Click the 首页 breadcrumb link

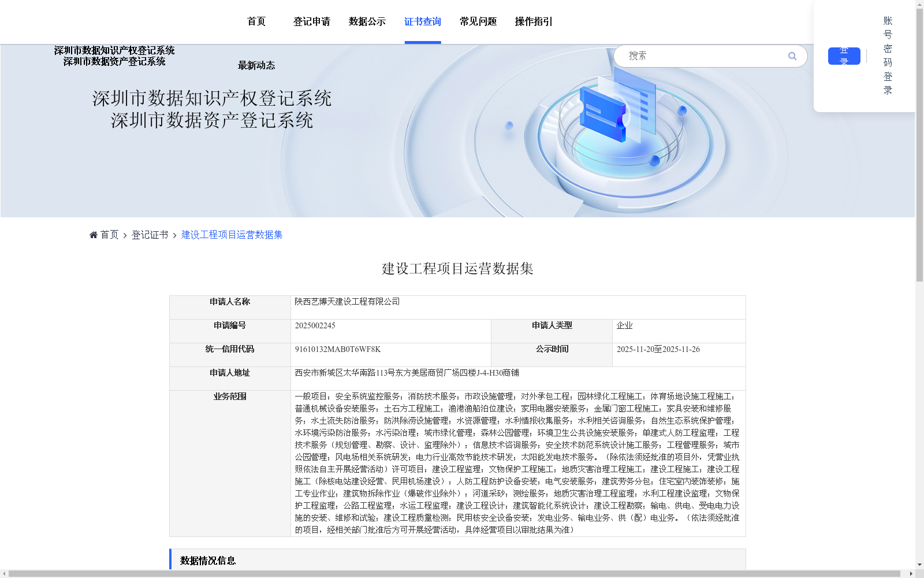coord(110,235)
